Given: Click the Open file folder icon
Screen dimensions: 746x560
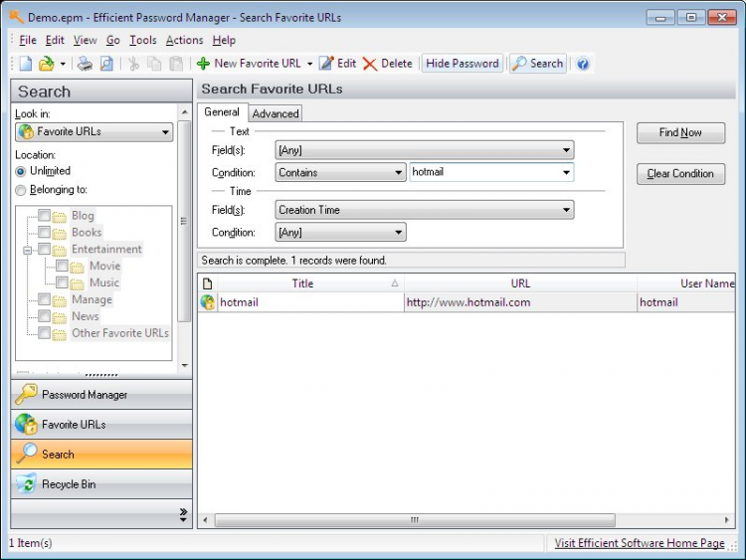Looking at the screenshot, I should point(46,64).
